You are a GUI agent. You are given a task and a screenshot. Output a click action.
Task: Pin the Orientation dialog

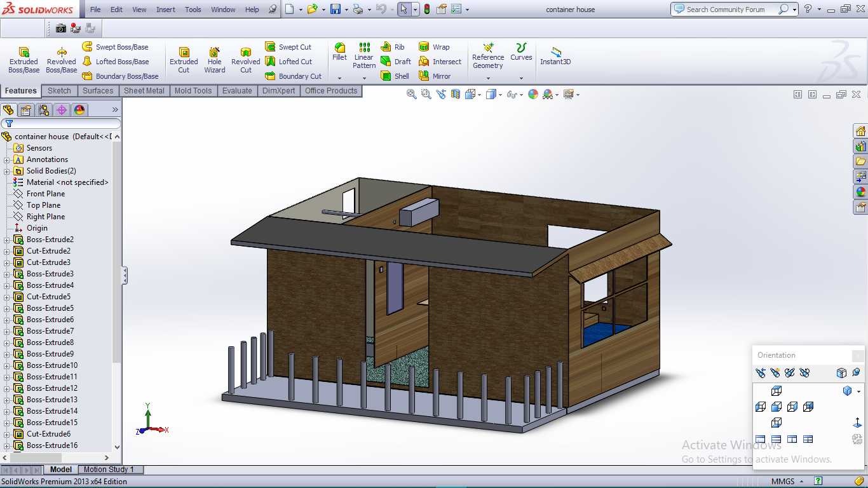(x=856, y=373)
